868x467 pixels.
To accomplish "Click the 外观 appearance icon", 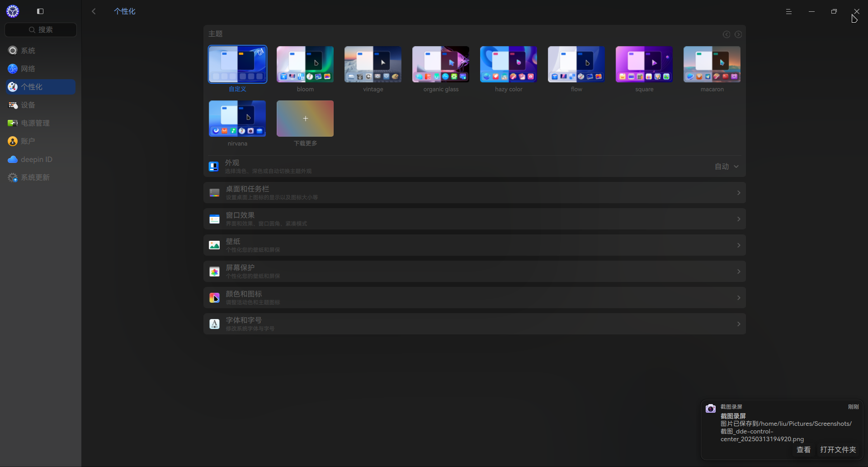I will coord(214,167).
